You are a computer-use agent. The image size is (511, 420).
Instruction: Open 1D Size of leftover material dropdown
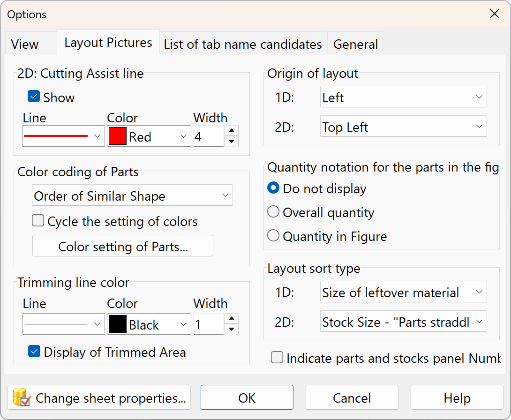403,292
